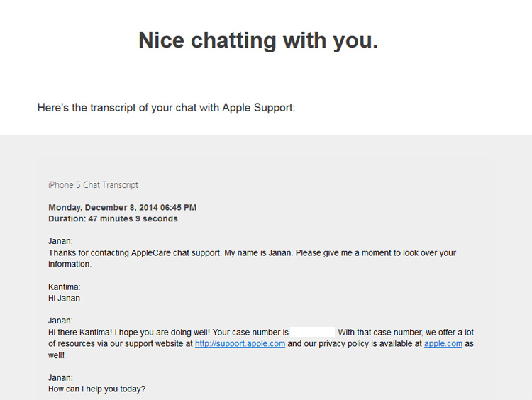Click the 'How can I help you today?' message
Image resolution: width=532 pixels, height=400 pixels.
pyautogui.click(x=96, y=389)
